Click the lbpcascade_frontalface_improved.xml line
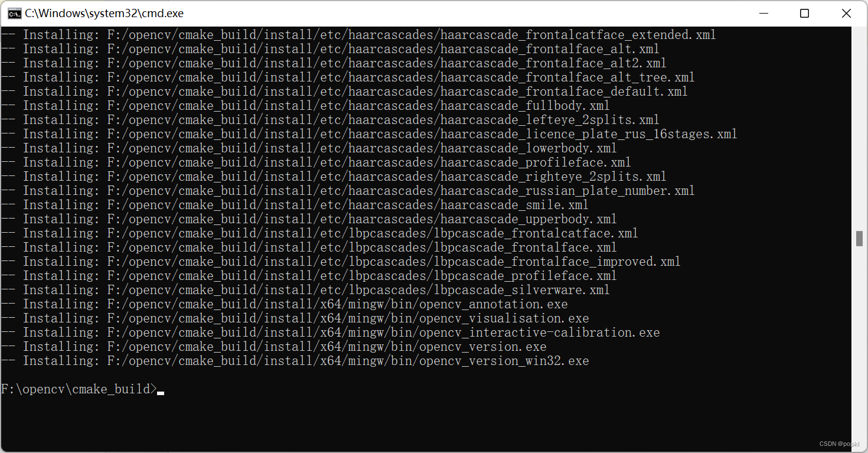 tap(341, 262)
